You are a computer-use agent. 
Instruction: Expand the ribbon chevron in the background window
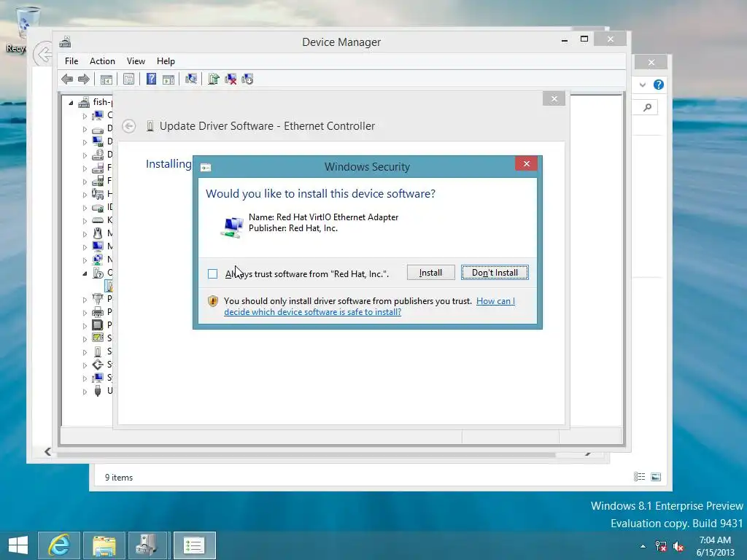click(x=643, y=85)
